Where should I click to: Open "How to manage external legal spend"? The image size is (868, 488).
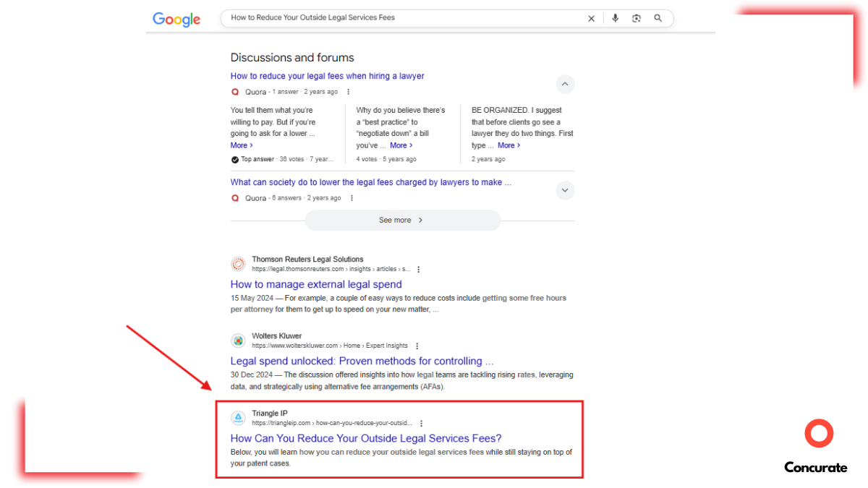point(316,284)
